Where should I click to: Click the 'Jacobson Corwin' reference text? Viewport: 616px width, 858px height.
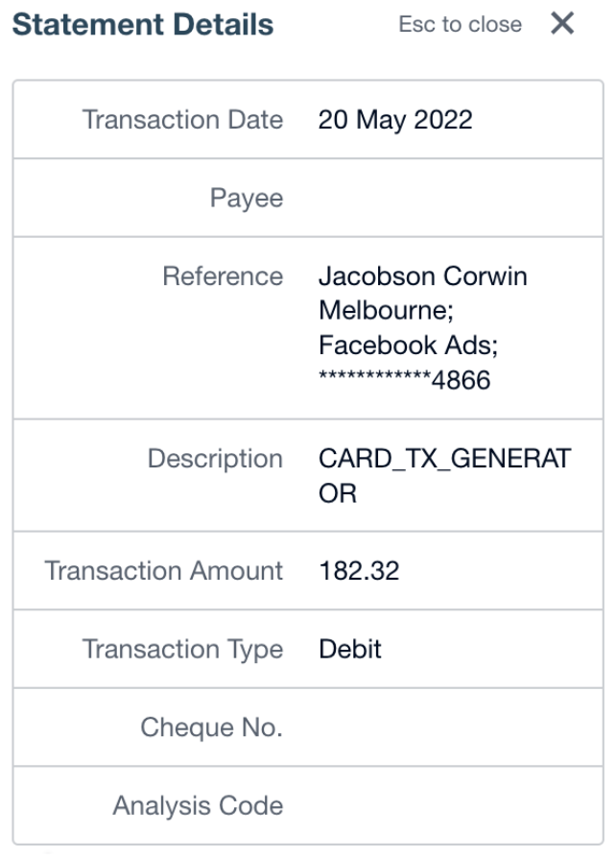pos(422,276)
